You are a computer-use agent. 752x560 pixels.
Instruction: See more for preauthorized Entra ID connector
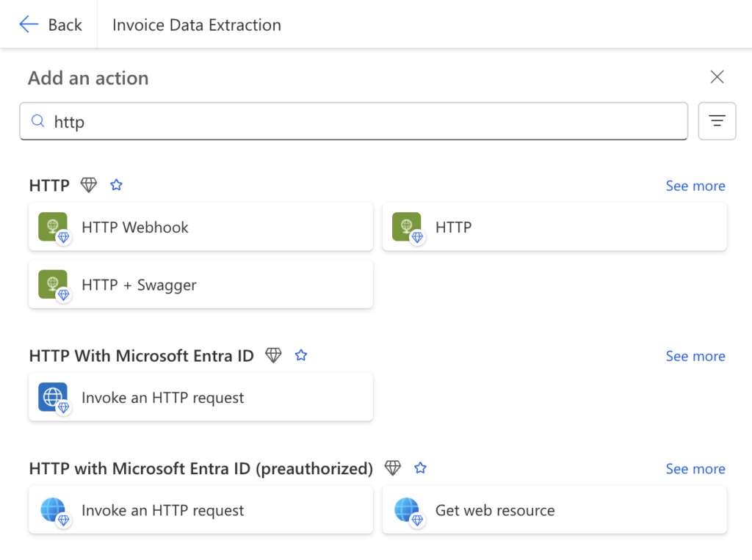(x=695, y=469)
